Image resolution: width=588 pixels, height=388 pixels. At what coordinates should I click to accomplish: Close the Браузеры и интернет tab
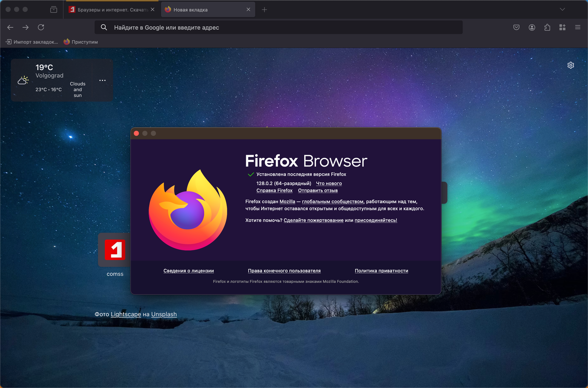click(x=152, y=9)
